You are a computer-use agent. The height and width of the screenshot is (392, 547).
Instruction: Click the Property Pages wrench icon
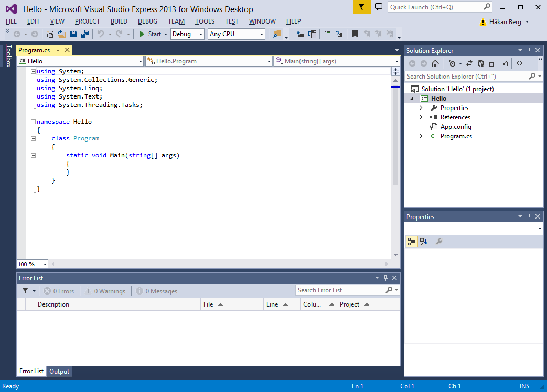click(439, 242)
